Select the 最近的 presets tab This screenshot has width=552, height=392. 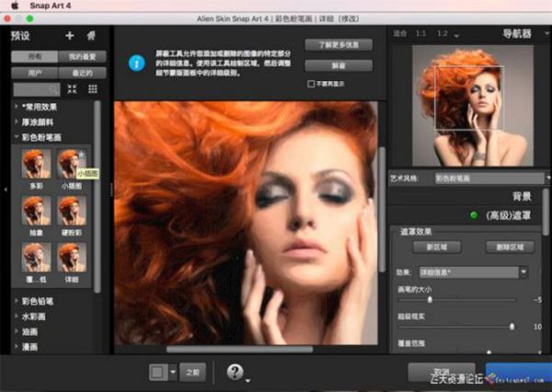[80, 72]
